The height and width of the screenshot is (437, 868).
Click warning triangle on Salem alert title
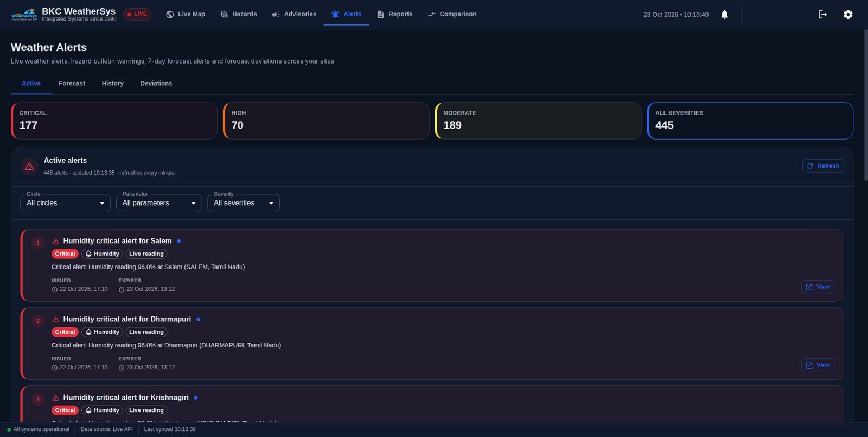pos(55,241)
